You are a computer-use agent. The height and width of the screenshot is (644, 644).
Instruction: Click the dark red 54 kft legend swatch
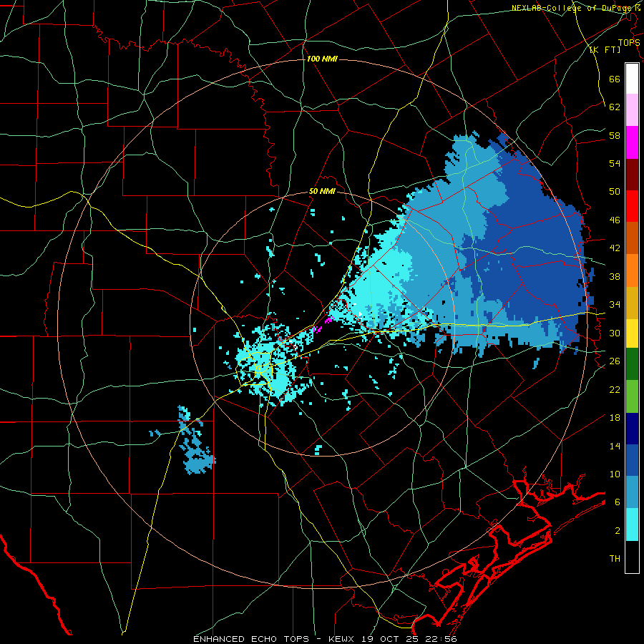click(x=632, y=174)
